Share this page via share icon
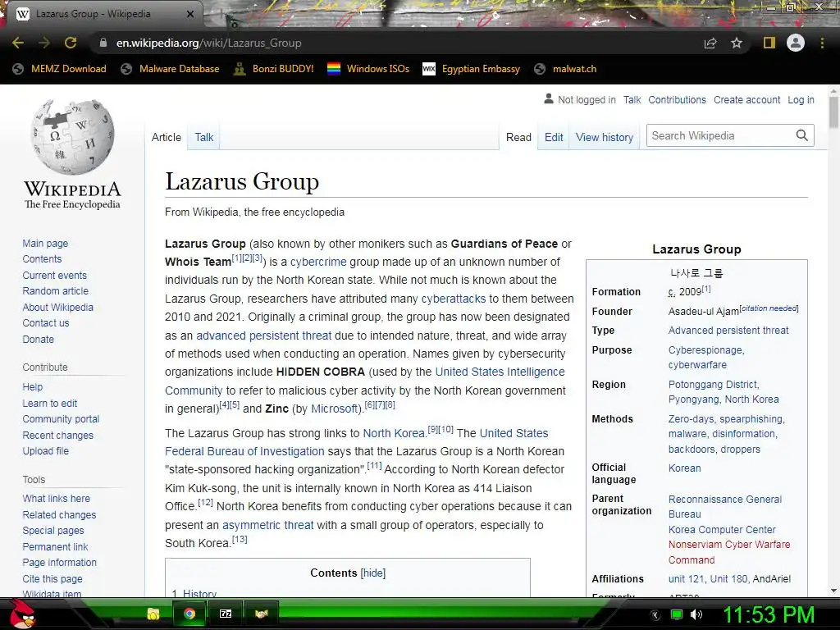840x630 pixels. 710,43
